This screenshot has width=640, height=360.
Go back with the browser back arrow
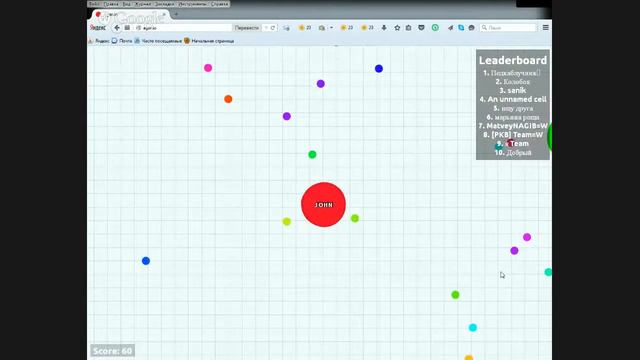[117, 28]
